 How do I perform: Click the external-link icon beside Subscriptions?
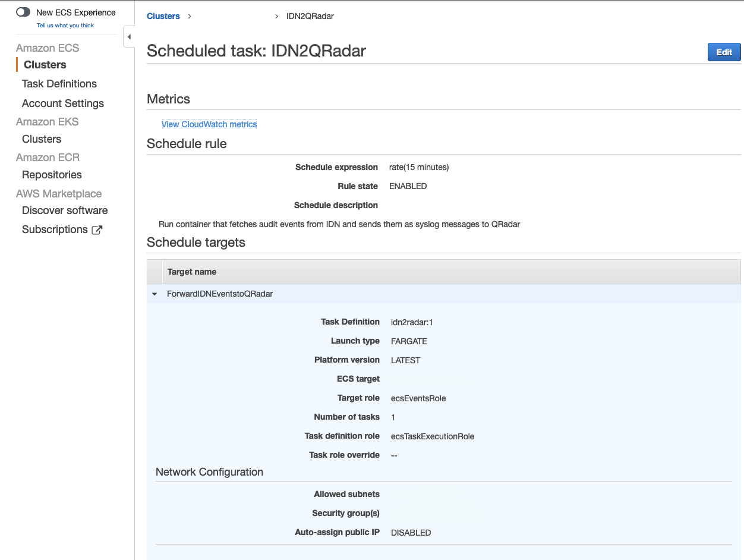coord(97,229)
